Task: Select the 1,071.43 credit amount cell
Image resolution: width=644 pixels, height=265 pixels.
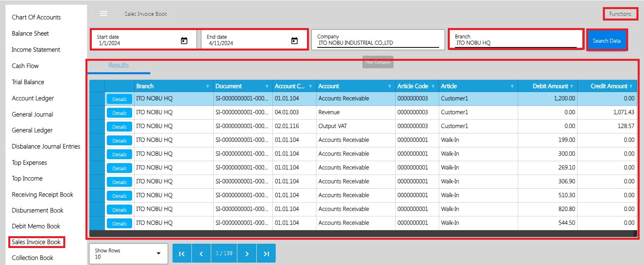Action: (607, 113)
